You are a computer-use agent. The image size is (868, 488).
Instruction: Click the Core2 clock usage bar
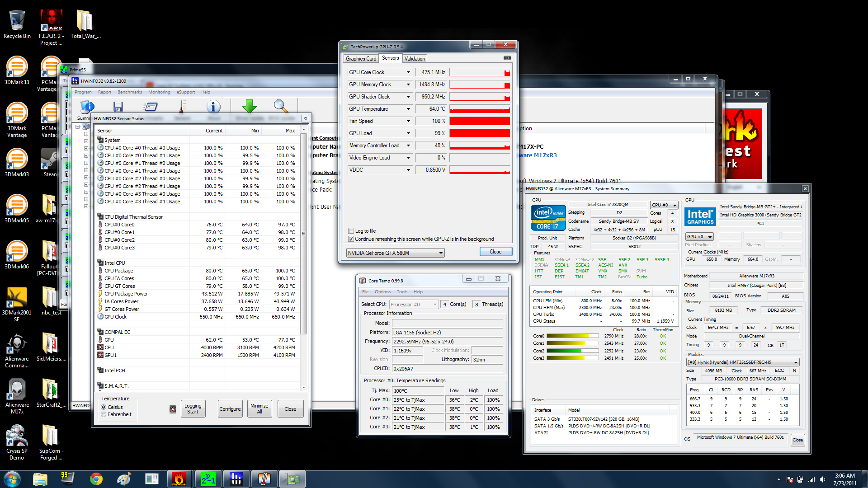(x=572, y=351)
